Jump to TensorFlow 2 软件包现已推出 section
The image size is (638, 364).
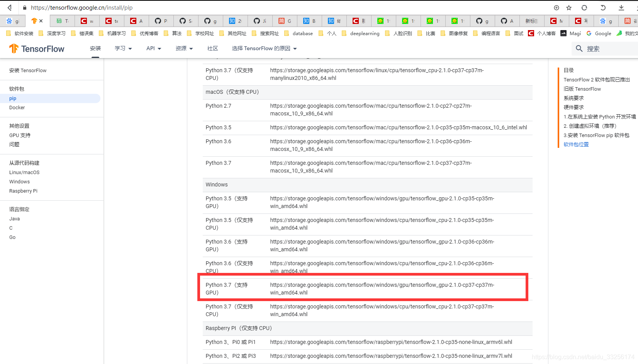pos(597,80)
